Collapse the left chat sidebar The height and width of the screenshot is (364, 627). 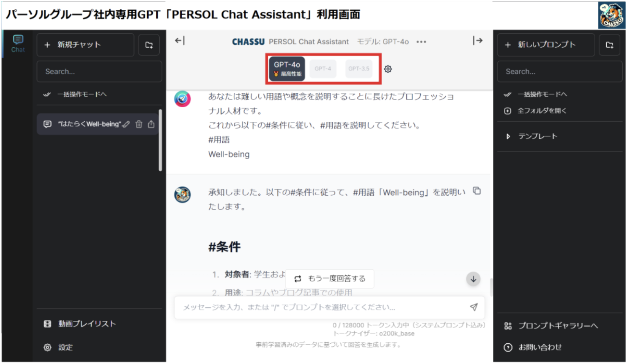click(x=180, y=41)
